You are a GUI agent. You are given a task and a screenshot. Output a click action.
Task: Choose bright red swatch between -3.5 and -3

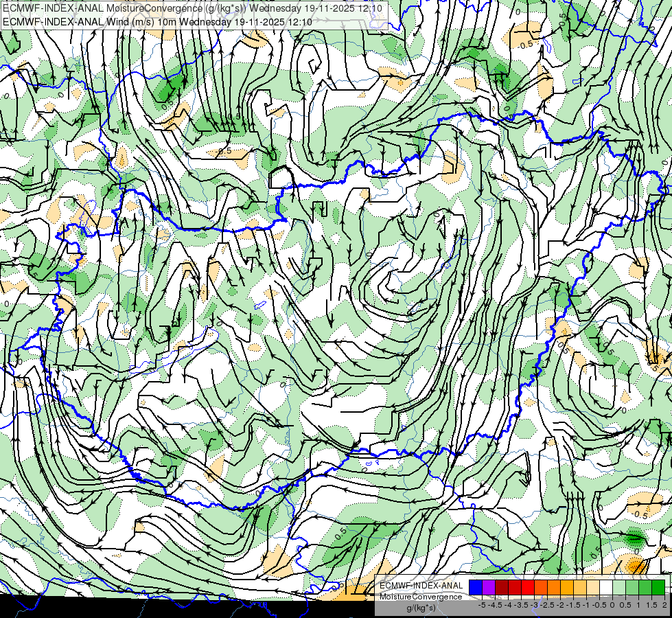tap(528, 587)
